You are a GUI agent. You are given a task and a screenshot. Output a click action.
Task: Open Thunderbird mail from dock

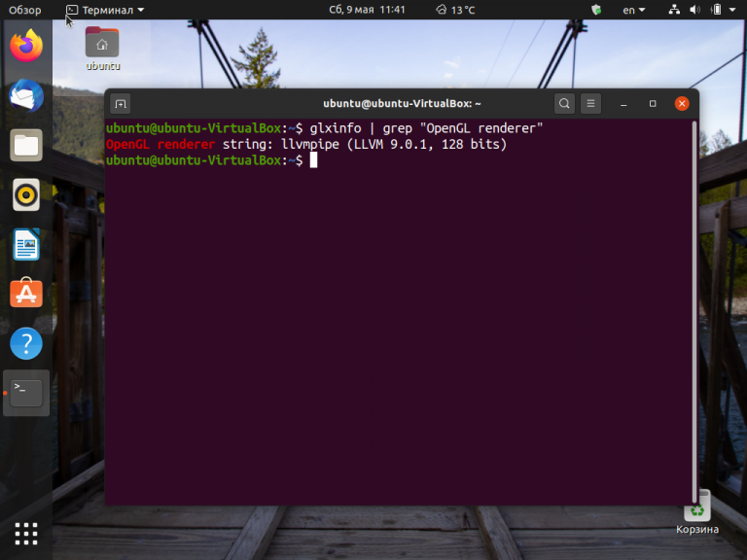pos(26,95)
